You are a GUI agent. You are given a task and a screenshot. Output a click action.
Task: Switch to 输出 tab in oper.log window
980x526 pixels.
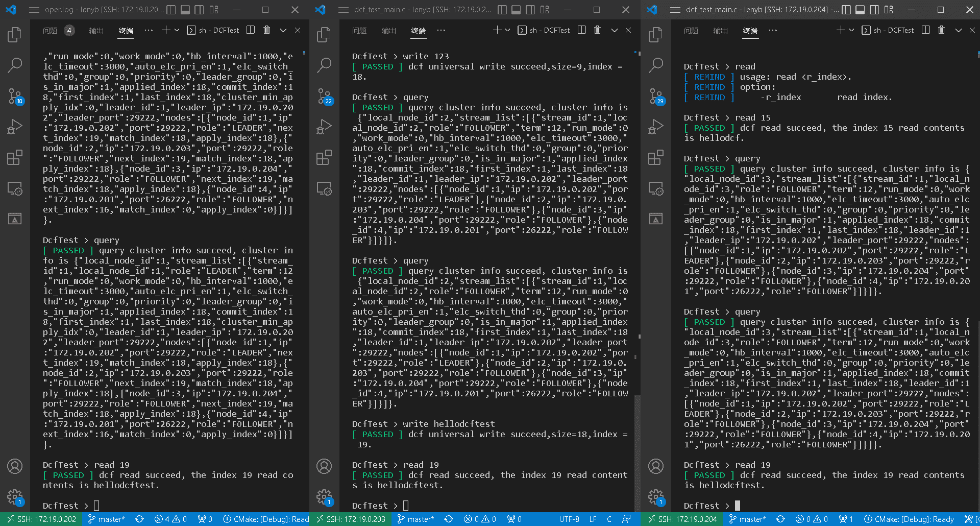[x=96, y=31]
